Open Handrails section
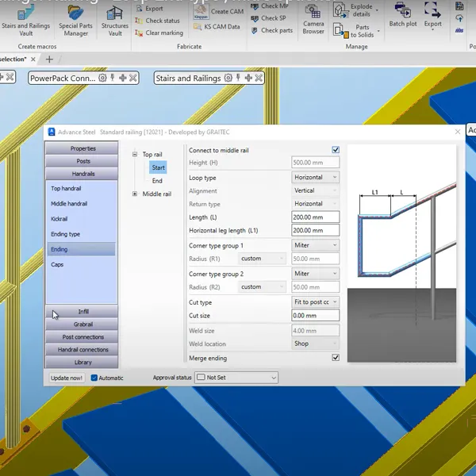Image resolution: width=476 pixels, height=476 pixels. click(x=82, y=174)
